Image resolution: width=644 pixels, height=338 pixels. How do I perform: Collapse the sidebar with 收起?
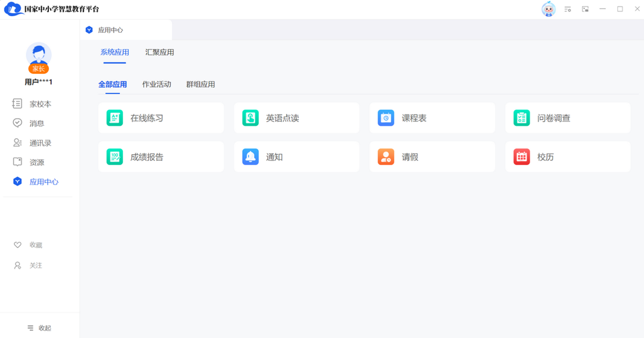[39, 328]
